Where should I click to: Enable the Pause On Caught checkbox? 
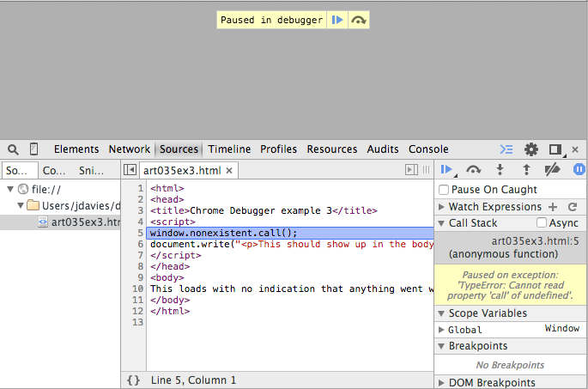coord(444,190)
